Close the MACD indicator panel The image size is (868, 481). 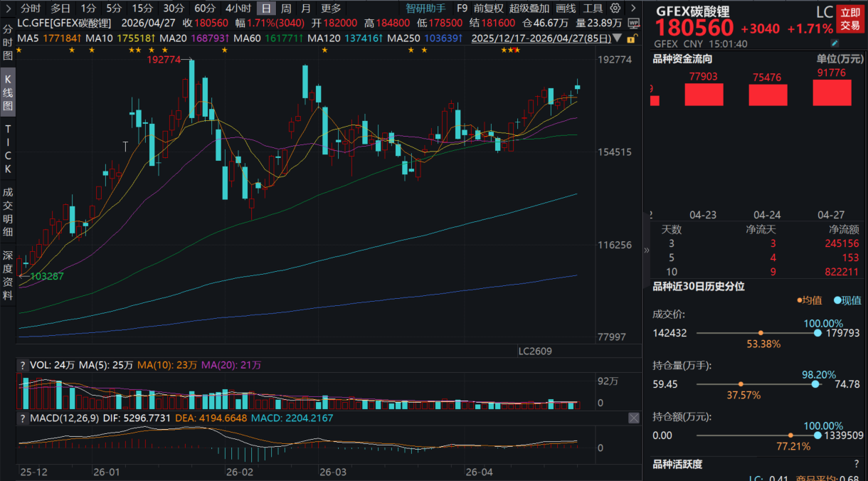633,418
